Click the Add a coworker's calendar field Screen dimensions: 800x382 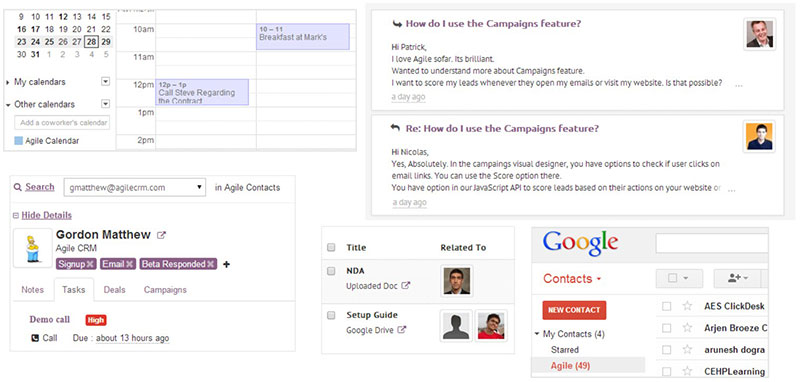pos(62,122)
